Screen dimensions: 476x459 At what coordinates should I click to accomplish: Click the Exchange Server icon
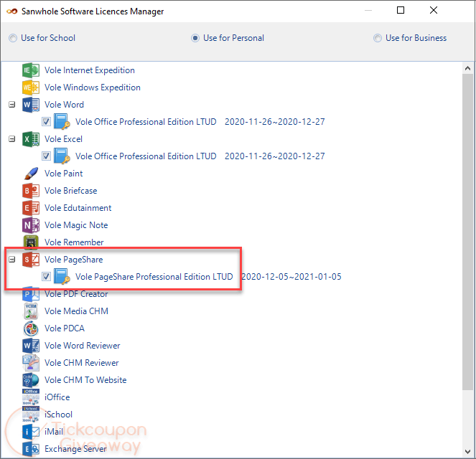[31, 449]
